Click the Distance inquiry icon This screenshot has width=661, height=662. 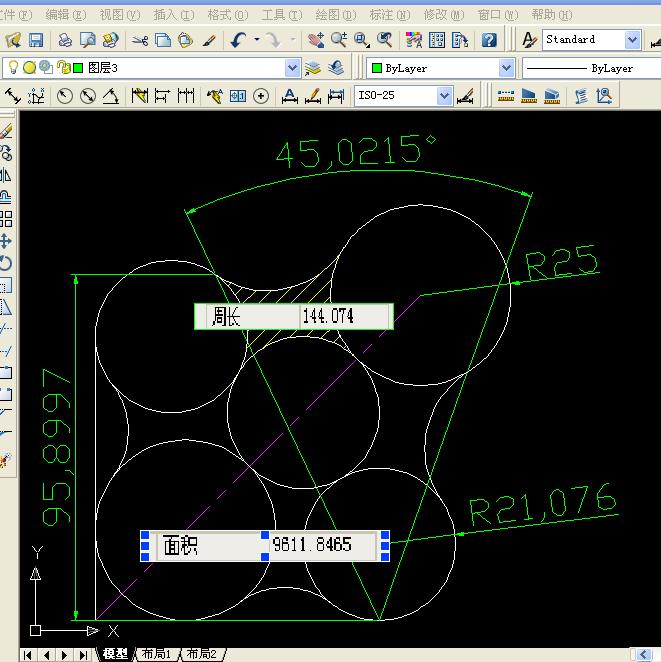[506, 96]
